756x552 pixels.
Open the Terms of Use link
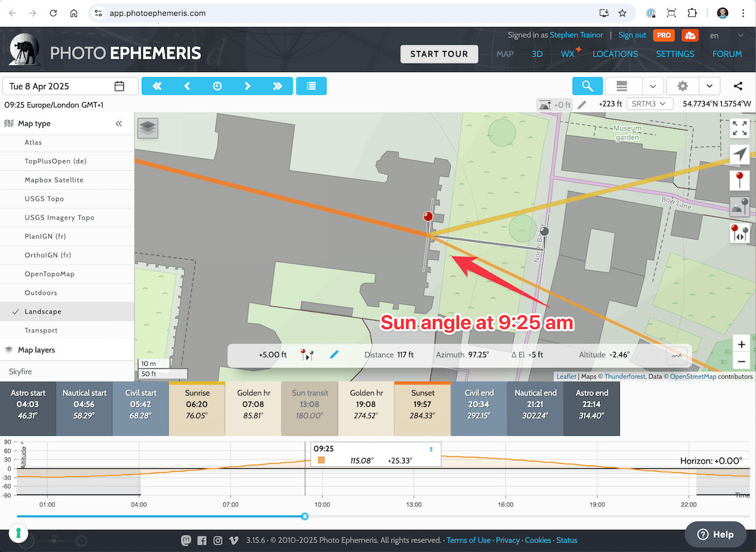(468, 540)
